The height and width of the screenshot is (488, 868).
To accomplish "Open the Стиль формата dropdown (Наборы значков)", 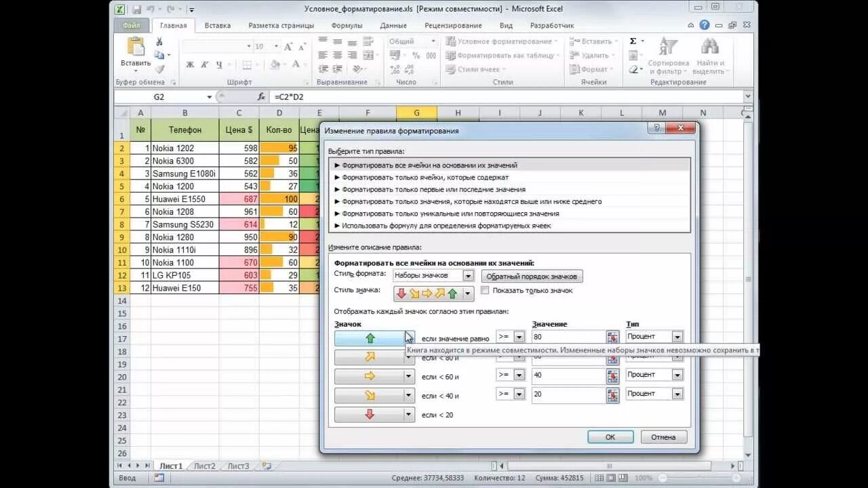I will pos(468,276).
